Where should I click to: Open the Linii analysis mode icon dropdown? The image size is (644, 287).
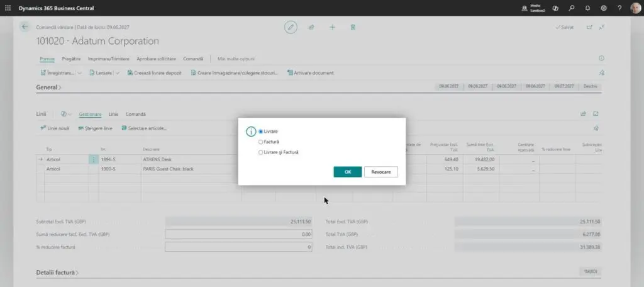click(x=66, y=114)
